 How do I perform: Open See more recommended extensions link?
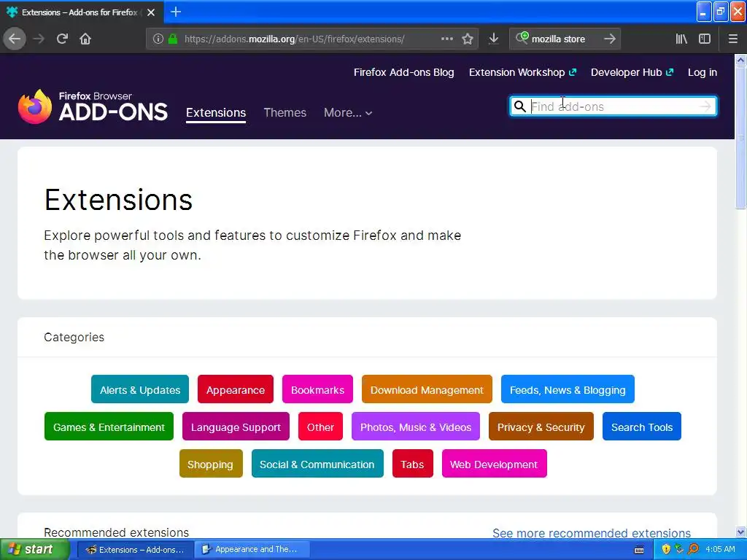[591, 533]
